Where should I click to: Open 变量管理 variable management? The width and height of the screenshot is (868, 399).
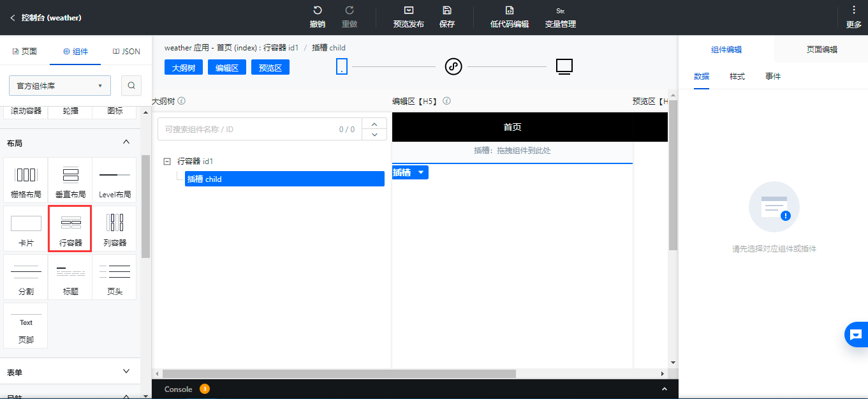[x=561, y=10]
